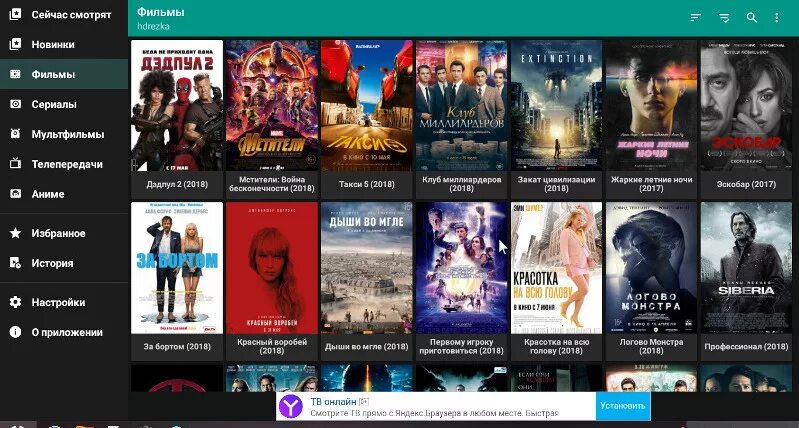Open О приложении about page

coord(64,332)
